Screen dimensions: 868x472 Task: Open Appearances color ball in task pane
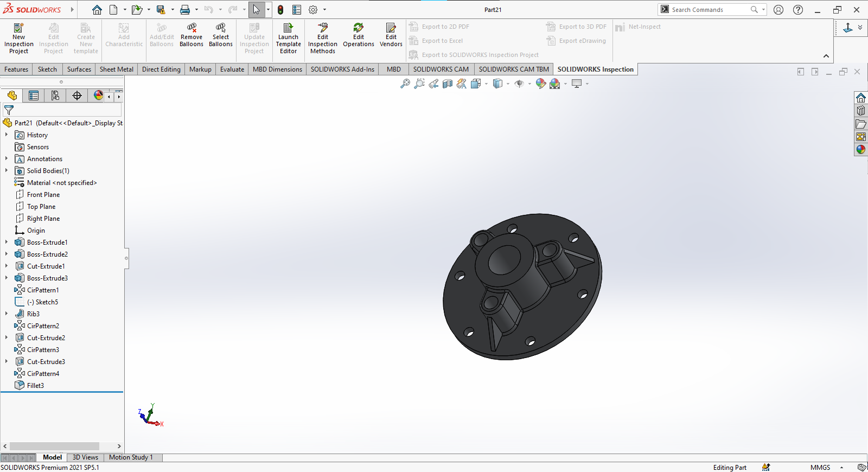tap(861, 150)
